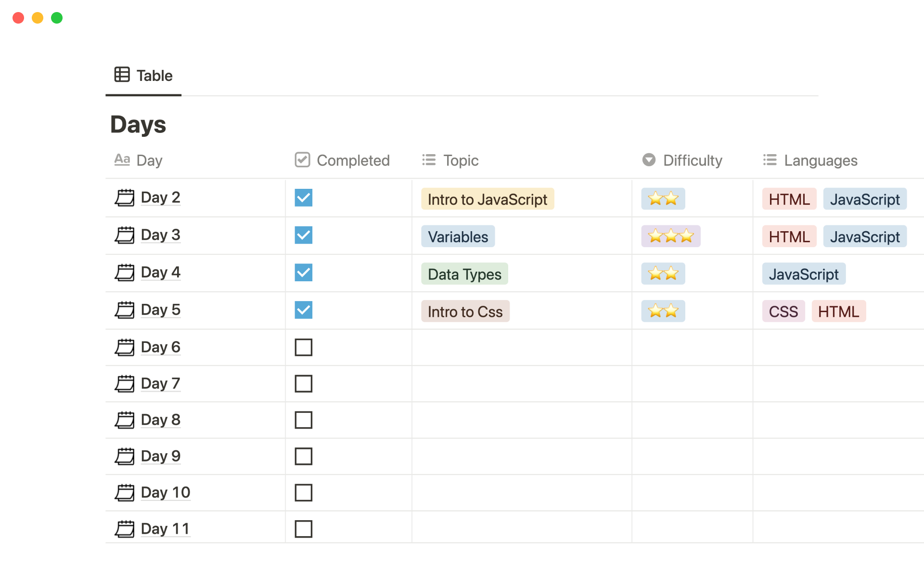Check the Completed box for Day 9
924x578 pixels.
pos(304,456)
